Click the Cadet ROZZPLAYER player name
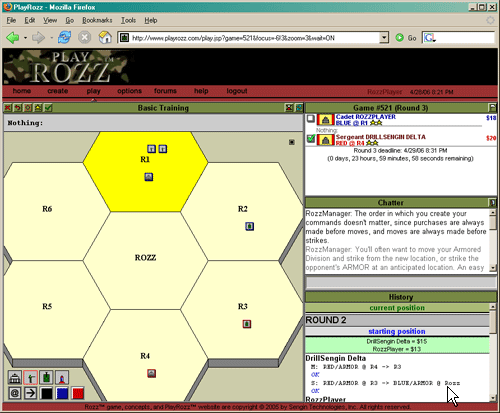500x413 pixels. pos(366,117)
